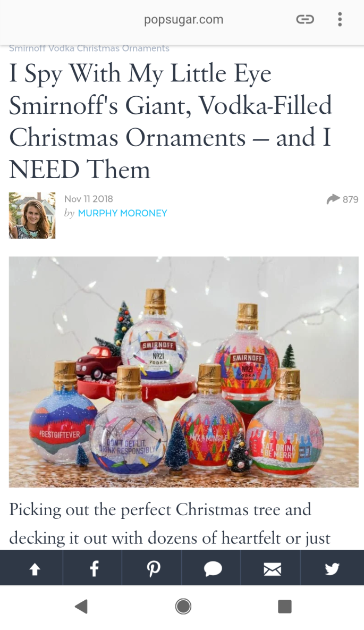Open the Smirnoff ornaments article image
Screen dimensions: 364x630
(184, 372)
